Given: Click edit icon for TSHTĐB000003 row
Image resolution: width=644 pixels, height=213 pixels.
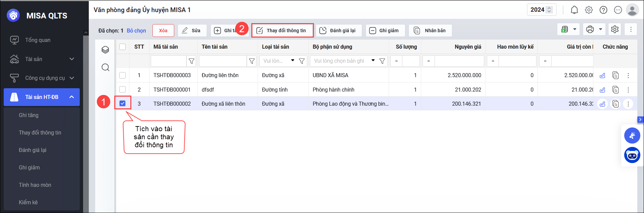Looking at the screenshot, I should click(602, 75).
